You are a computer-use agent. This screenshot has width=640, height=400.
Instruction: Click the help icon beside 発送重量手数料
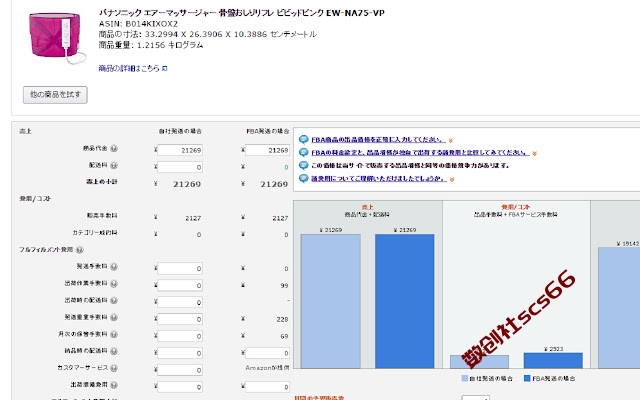pos(114,318)
